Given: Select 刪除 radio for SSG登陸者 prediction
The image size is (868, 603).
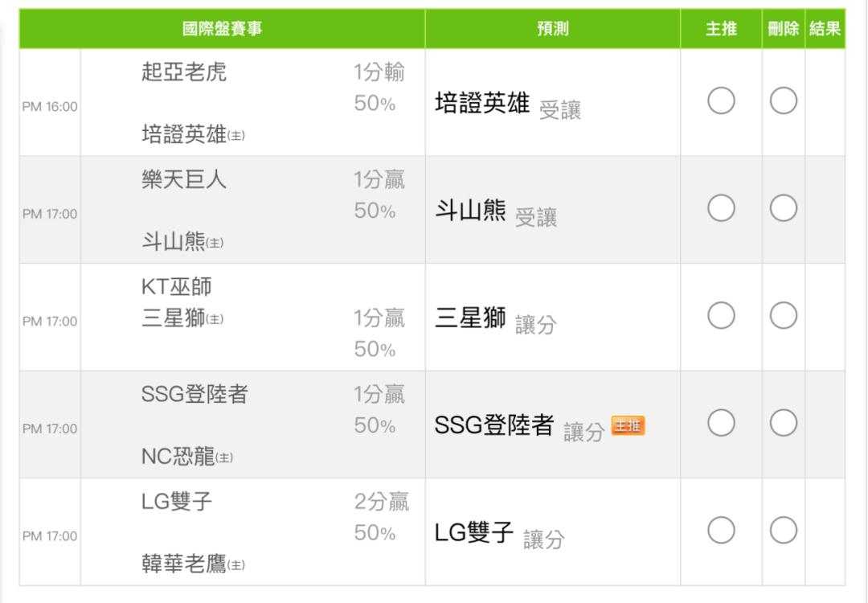Looking at the screenshot, I should pos(784,423).
